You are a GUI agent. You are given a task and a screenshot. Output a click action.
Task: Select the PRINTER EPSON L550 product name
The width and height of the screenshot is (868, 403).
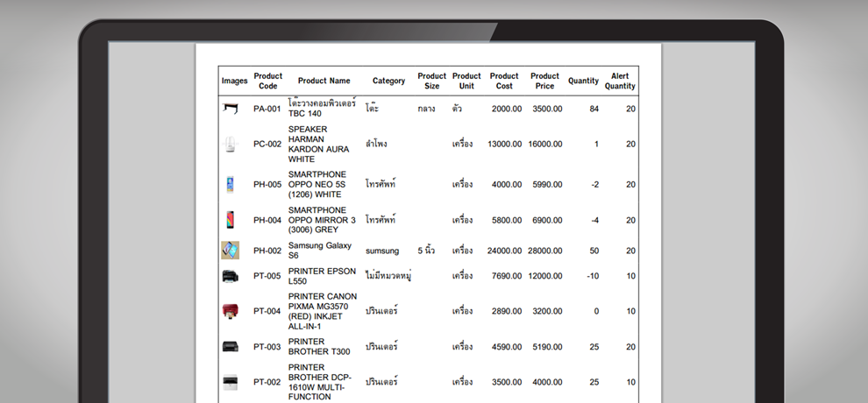(322, 277)
